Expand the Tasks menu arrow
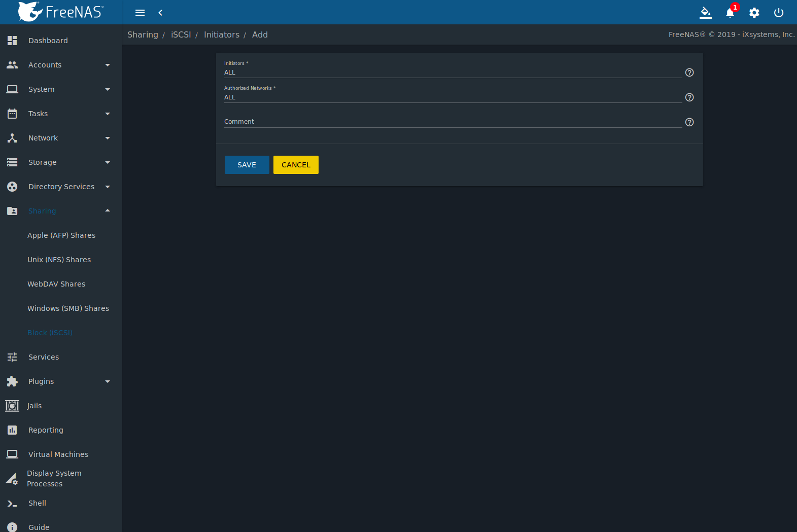The image size is (797, 532). pyautogui.click(x=108, y=114)
